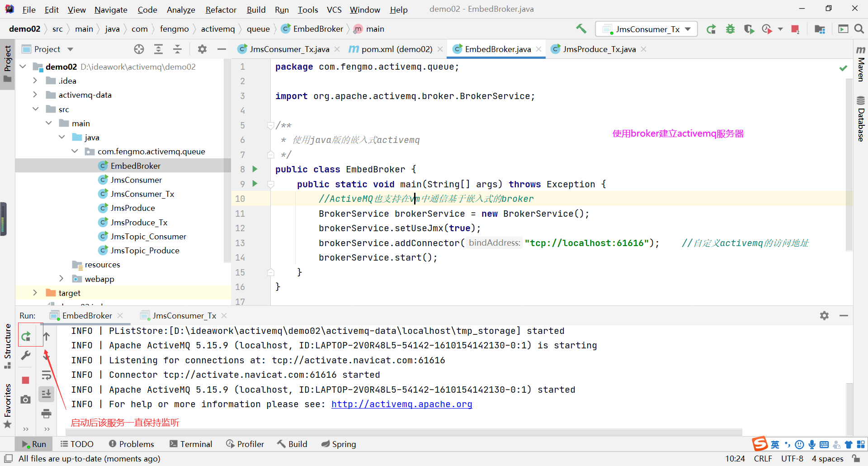Click the up arrow in console toolbar
The image size is (868, 466).
(47, 336)
